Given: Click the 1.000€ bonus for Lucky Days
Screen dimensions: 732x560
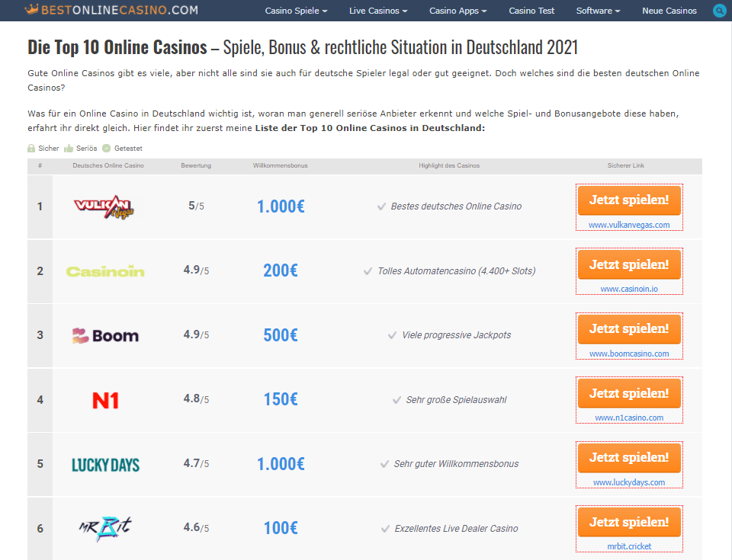Looking at the screenshot, I should pyautogui.click(x=281, y=464).
